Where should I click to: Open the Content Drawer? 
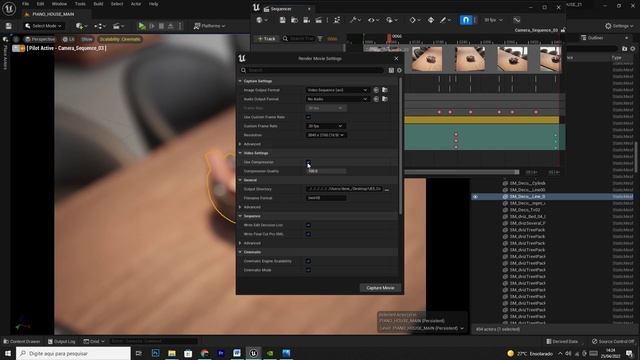click(x=22, y=341)
